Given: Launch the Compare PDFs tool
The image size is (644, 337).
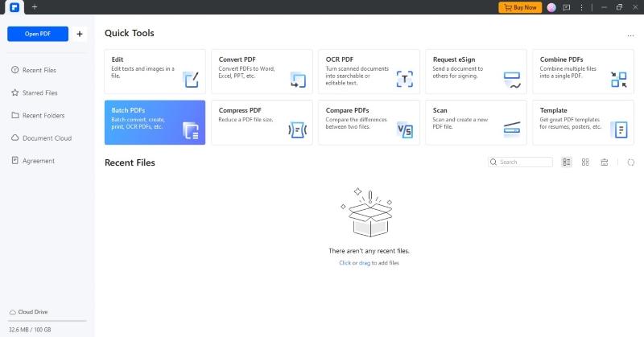Looking at the screenshot, I should tap(369, 122).
